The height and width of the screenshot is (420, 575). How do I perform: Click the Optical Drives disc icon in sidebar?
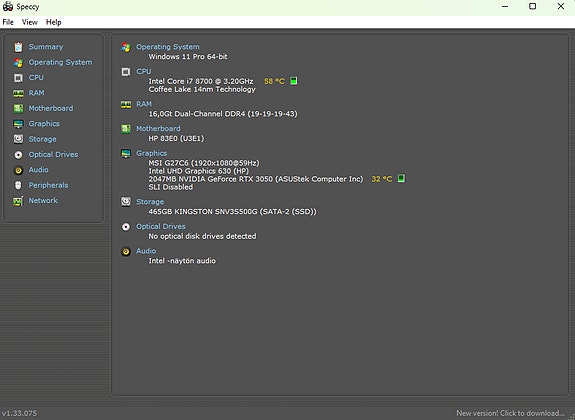[18, 155]
